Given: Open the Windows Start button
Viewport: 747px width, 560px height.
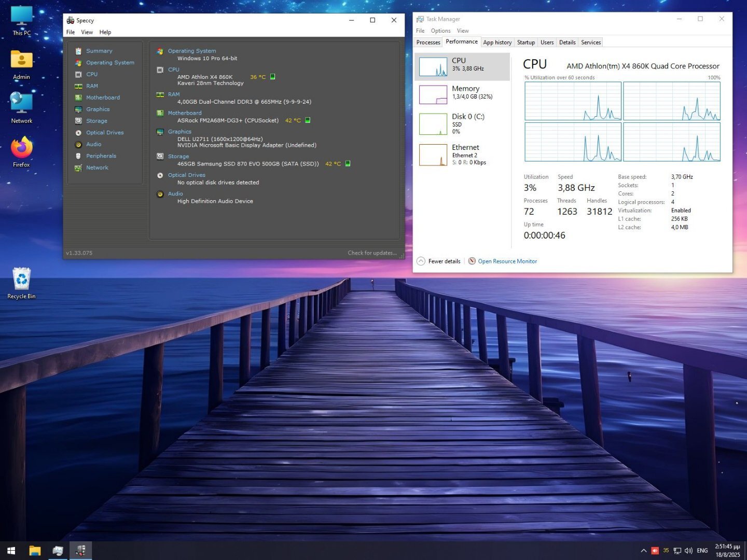Looking at the screenshot, I should point(11,551).
